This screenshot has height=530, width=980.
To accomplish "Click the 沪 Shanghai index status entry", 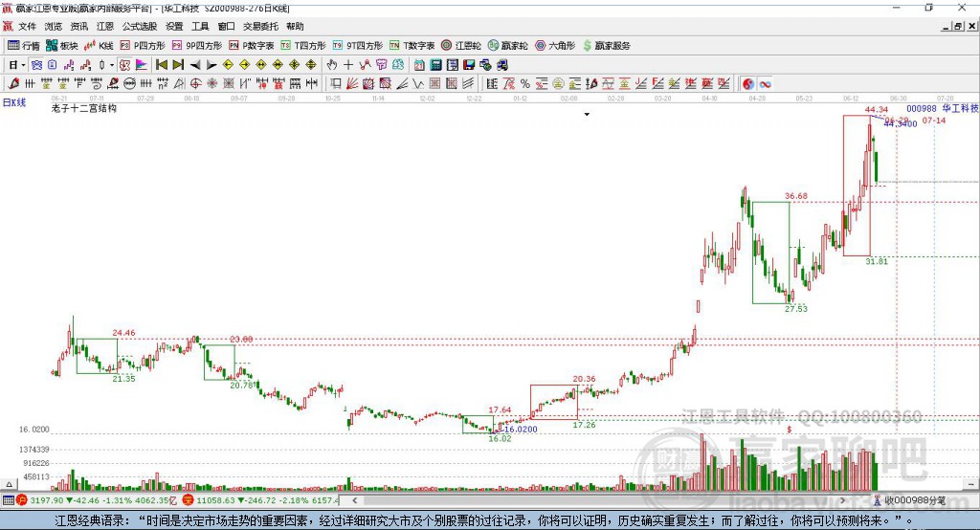I will tap(96, 500).
